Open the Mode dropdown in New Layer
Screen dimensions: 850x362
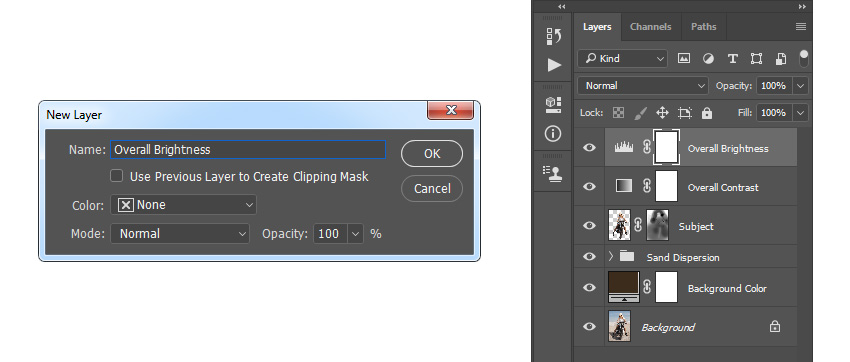[180, 234]
